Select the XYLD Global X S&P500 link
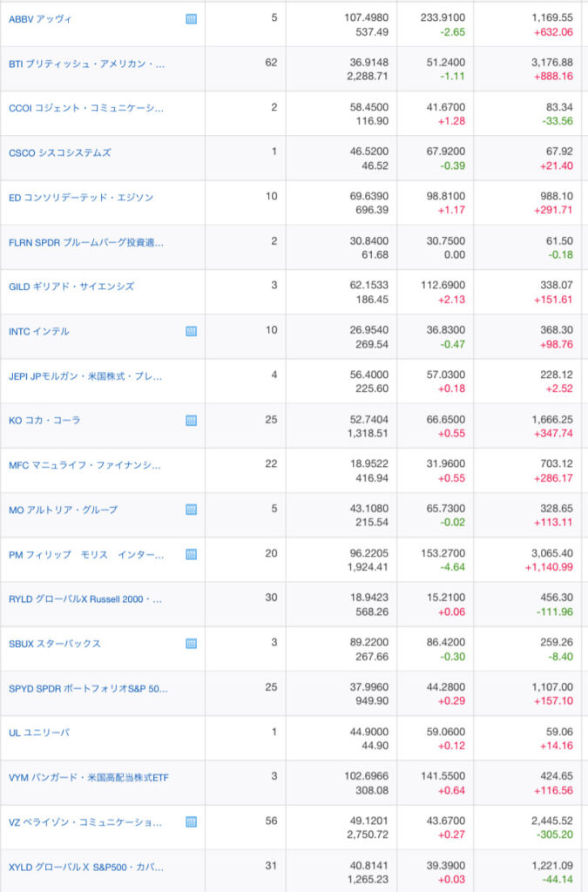Image resolution: width=588 pixels, height=892 pixels. pyautogui.click(x=85, y=867)
